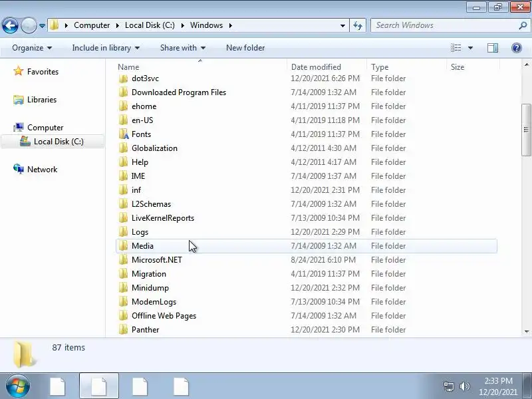Image resolution: width=532 pixels, height=399 pixels.
Task: Open the recent pages dropdown arrow
Action: (x=42, y=26)
